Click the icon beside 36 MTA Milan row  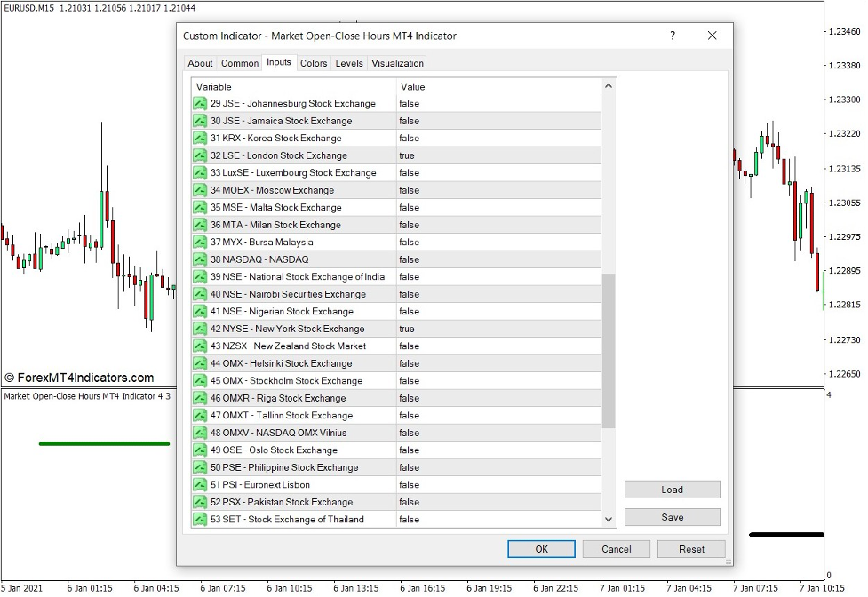click(200, 225)
